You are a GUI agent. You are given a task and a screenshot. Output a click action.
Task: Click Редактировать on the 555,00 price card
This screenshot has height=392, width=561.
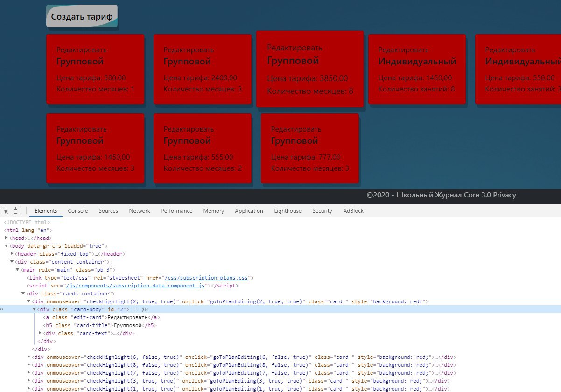pyautogui.click(x=189, y=129)
